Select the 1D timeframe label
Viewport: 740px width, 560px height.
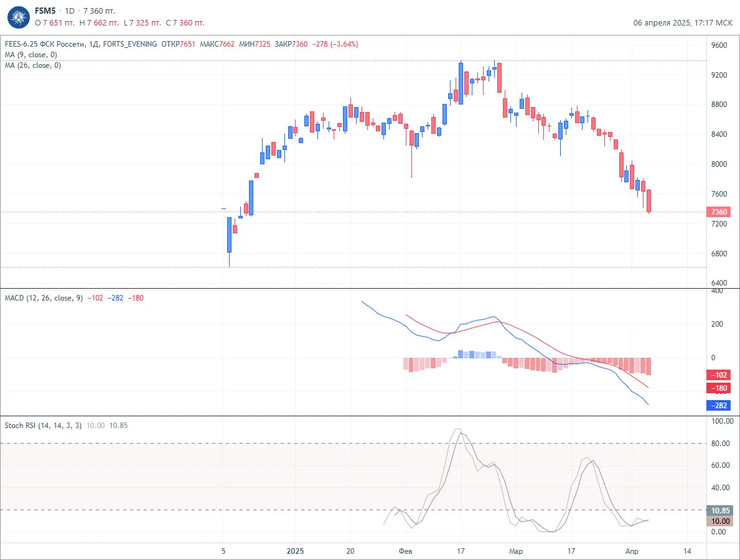click(x=69, y=11)
